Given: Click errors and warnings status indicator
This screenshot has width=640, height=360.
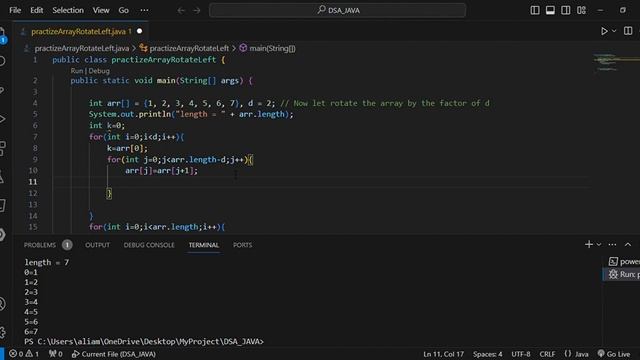Looking at the screenshot, I should click(24, 354).
